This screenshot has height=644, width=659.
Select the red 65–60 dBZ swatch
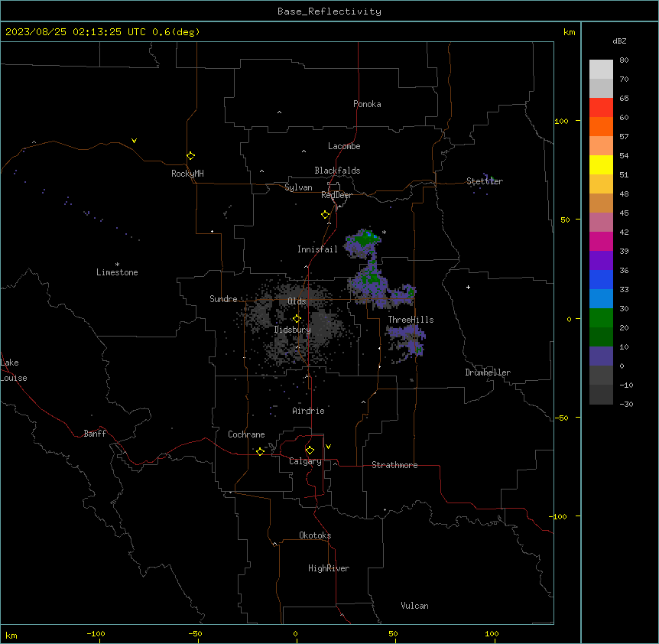[x=601, y=108]
